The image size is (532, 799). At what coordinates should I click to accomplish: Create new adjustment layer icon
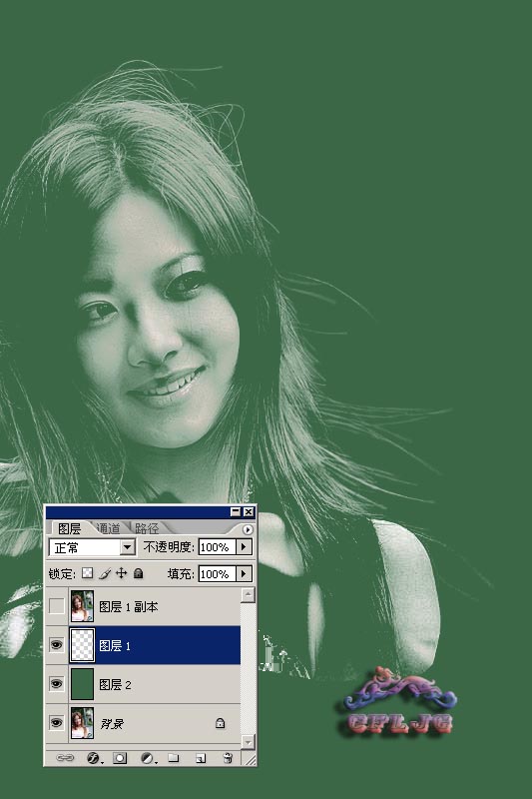[x=148, y=758]
